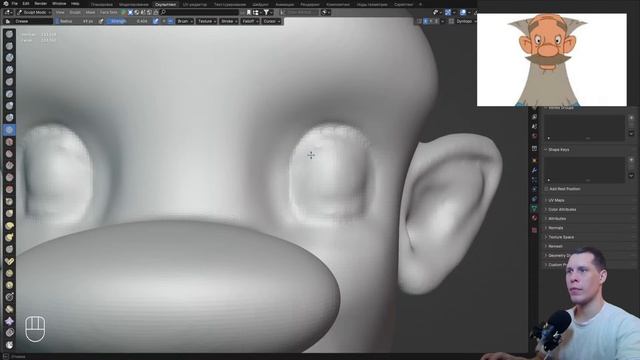Image resolution: width=640 pixels, height=360 pixels.
Task: Add a new shape key with plus
Action: (x=631, y=160)
